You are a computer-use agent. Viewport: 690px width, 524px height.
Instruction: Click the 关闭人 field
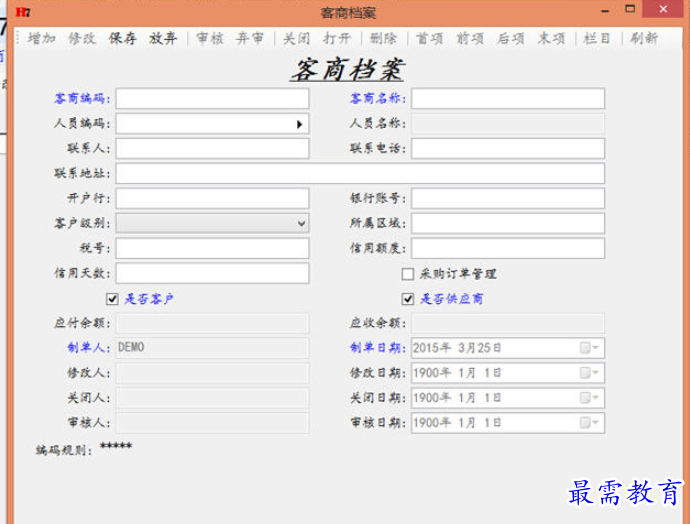(x=212, y=398)
